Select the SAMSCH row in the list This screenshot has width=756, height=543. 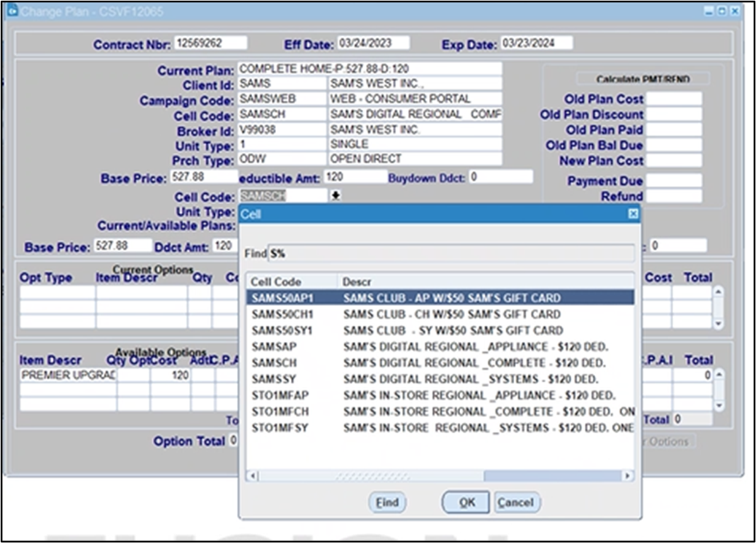[x=439, y=363]
